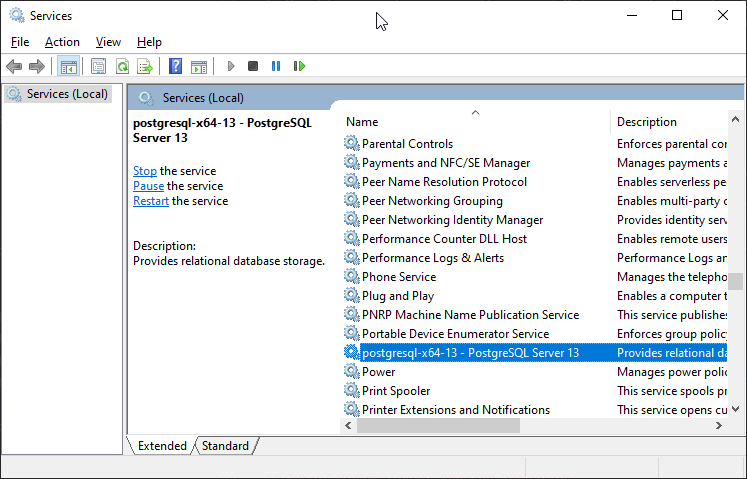
Task: Switch to the Standard tab
Action: click(225, 446)
